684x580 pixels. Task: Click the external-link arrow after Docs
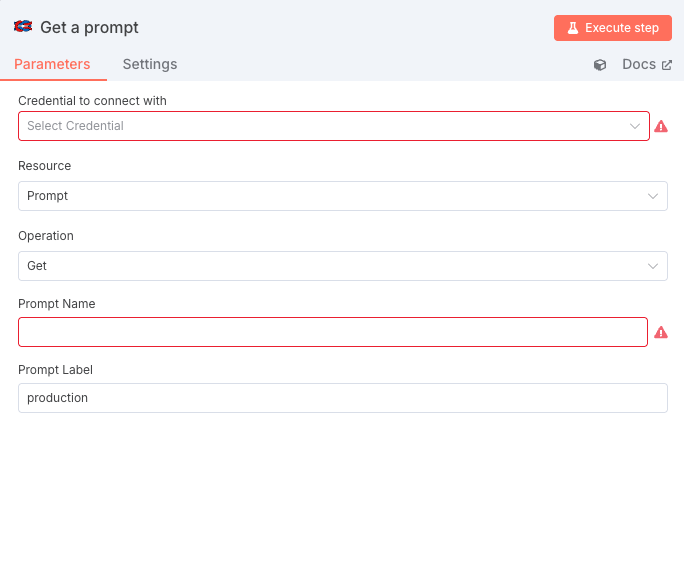click(x=667, y=65)
